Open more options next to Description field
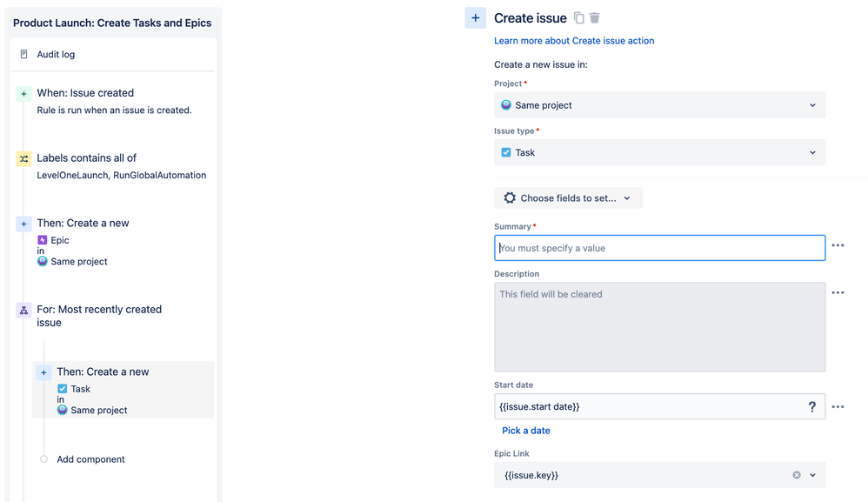The width and height of the screenshot is (868, 502). pos(838,293)
